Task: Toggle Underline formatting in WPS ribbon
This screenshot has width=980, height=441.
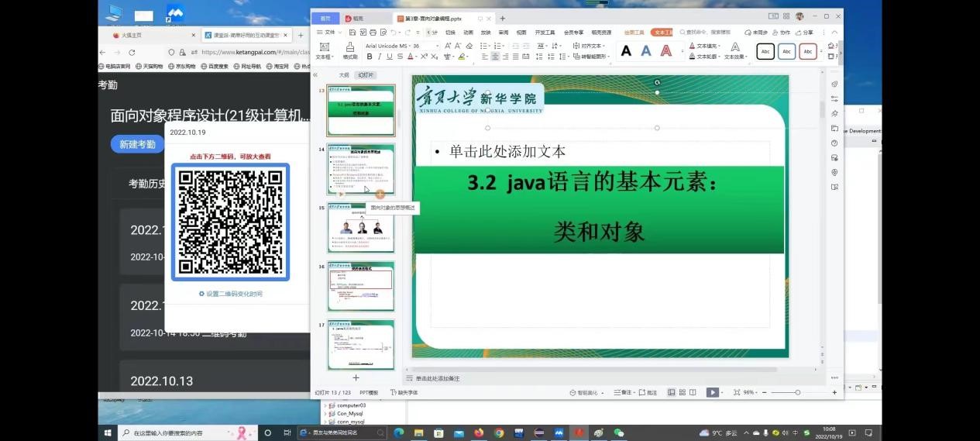Action: coord(390,57)
